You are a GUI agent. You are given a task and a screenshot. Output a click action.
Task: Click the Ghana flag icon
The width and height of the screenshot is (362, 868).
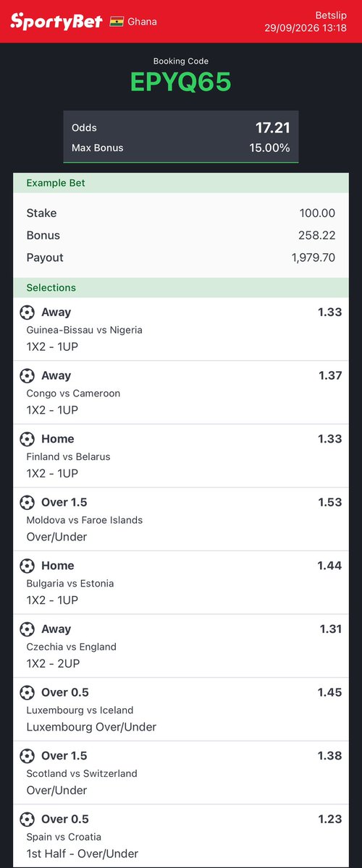point(117,21)
